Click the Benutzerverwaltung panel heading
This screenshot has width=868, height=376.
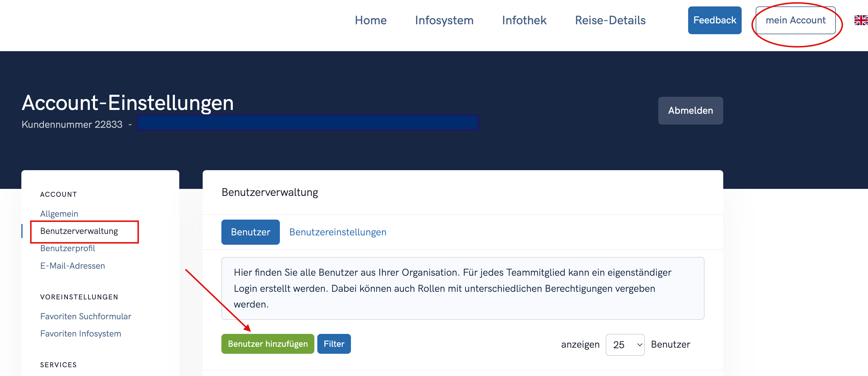coord(270,192)
